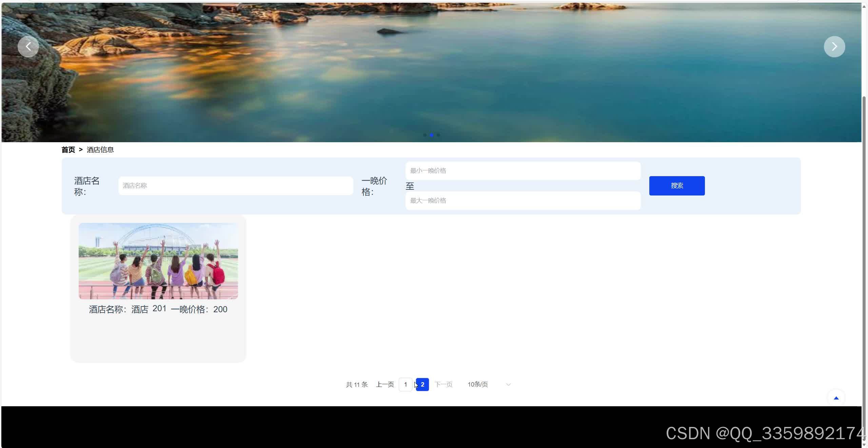Screen dimensions: 868x448
Task: Select the third carousel indicator dot
Action: (438, 135)
